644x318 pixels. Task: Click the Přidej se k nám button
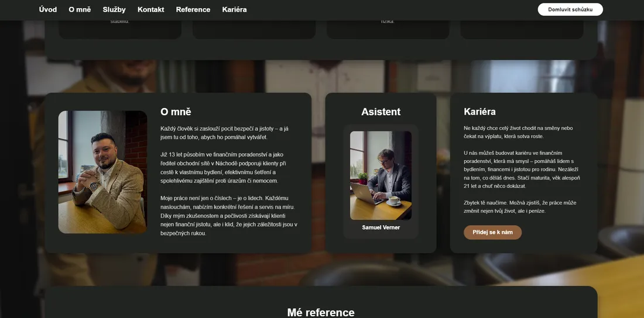[x=492, y=232]
